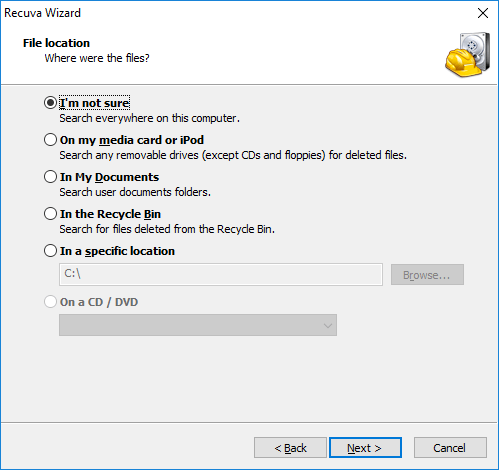The height and width of the screenshot is (470, 499).
Task: Click the "File location" heading
Action: (x=56, y=43)
